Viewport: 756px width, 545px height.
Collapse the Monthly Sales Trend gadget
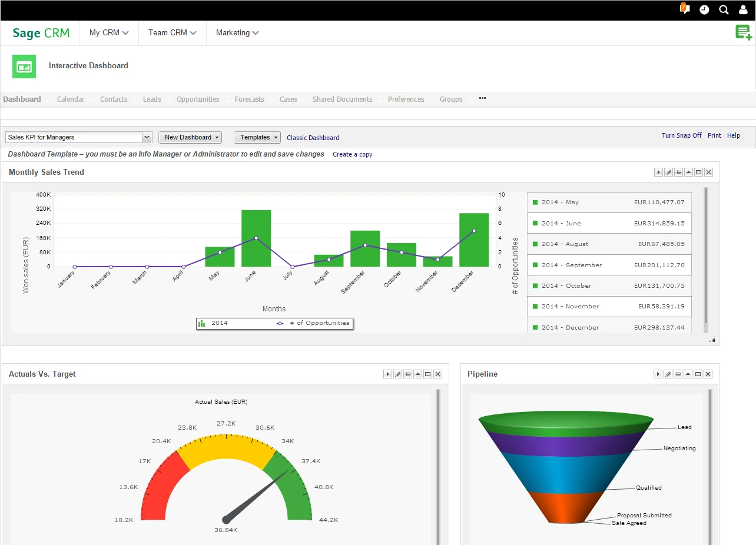tap(688, 172)
